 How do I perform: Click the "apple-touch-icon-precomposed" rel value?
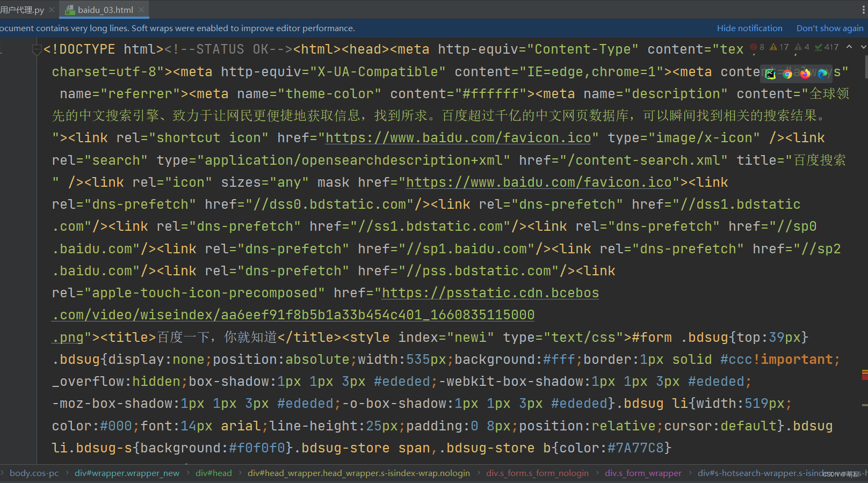(x=205, y=293)
